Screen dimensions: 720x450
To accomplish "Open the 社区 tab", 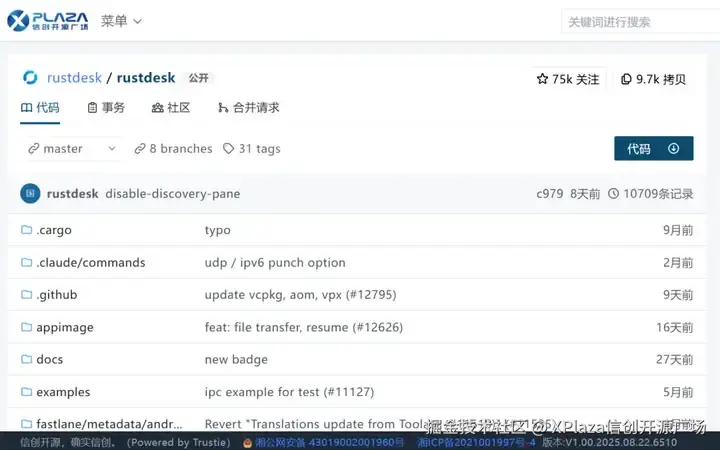I will [x=171, y=107].
